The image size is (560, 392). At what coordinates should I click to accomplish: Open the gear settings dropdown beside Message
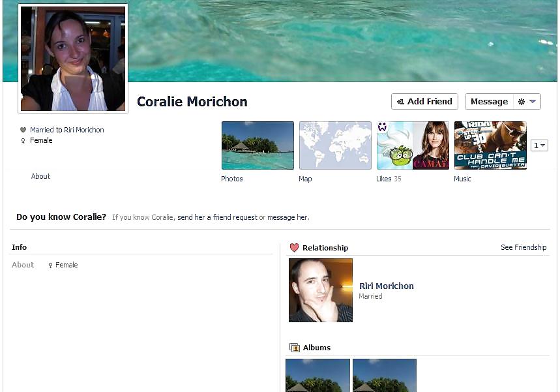[x=527, y=102]
